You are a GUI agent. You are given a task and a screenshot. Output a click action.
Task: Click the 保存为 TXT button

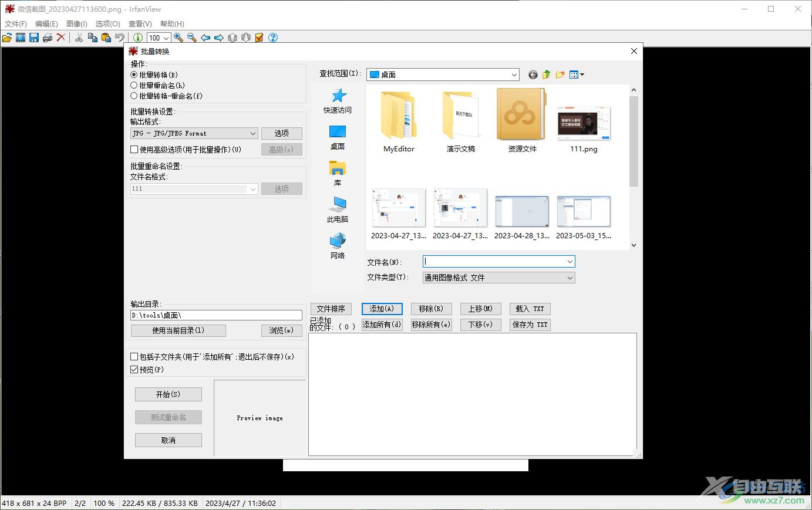530,325
